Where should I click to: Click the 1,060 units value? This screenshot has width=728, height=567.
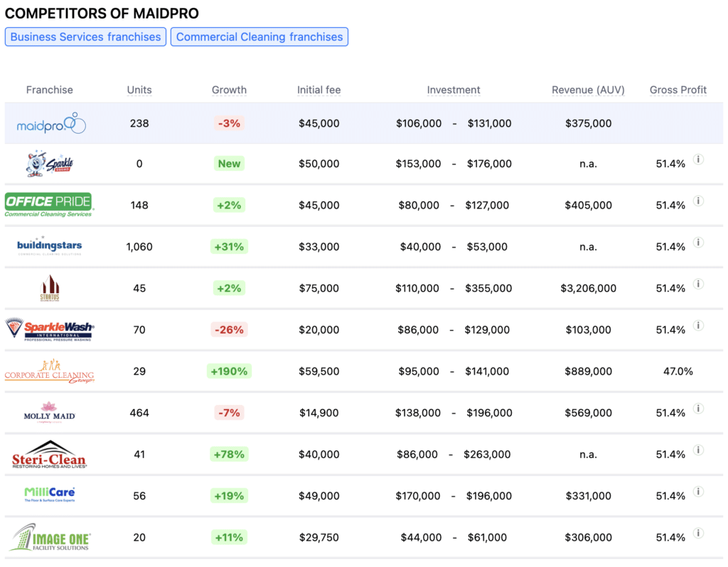(x=139, y=247)
